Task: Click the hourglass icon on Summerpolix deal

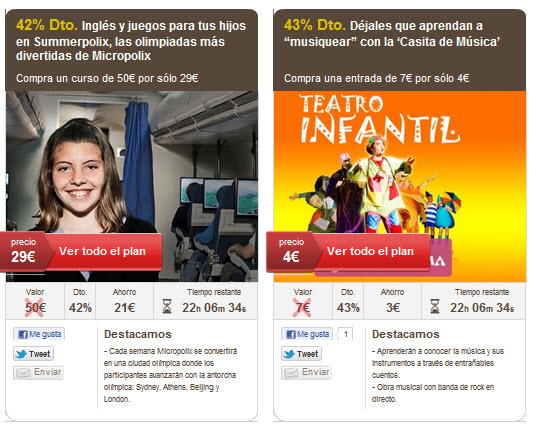Action: (x=166, y=306)
